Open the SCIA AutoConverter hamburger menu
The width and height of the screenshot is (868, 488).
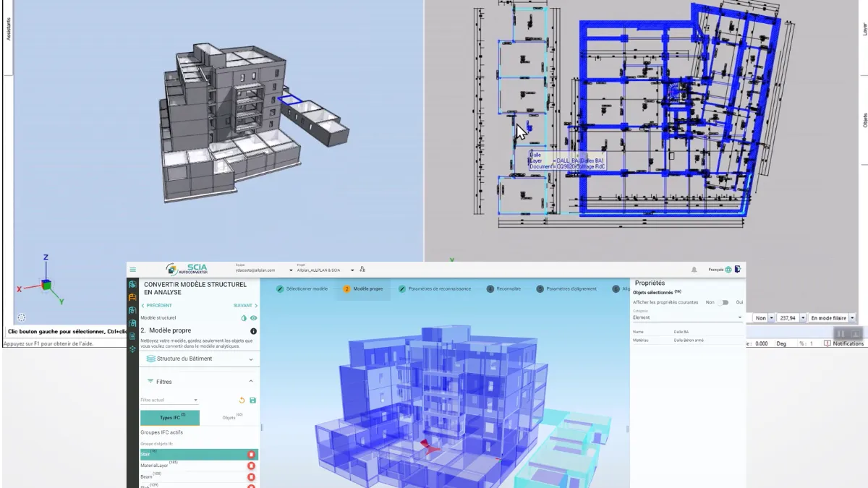coord(133,270)
